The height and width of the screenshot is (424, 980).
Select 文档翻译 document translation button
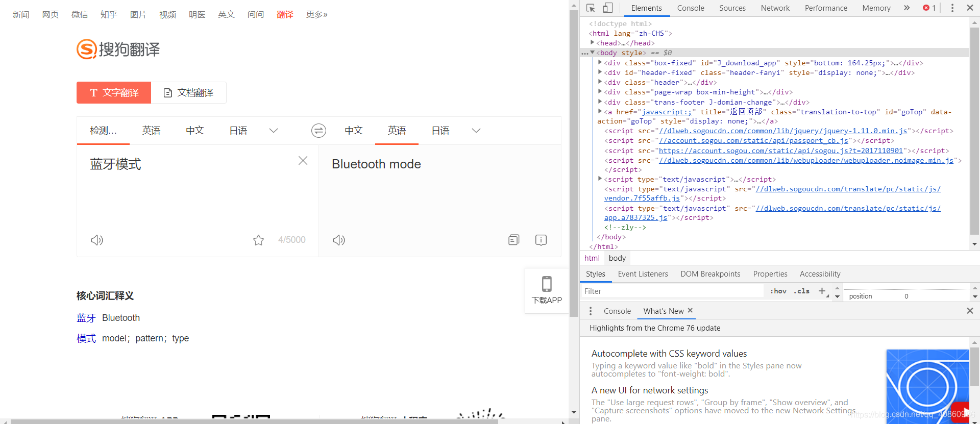click(189, 92)
